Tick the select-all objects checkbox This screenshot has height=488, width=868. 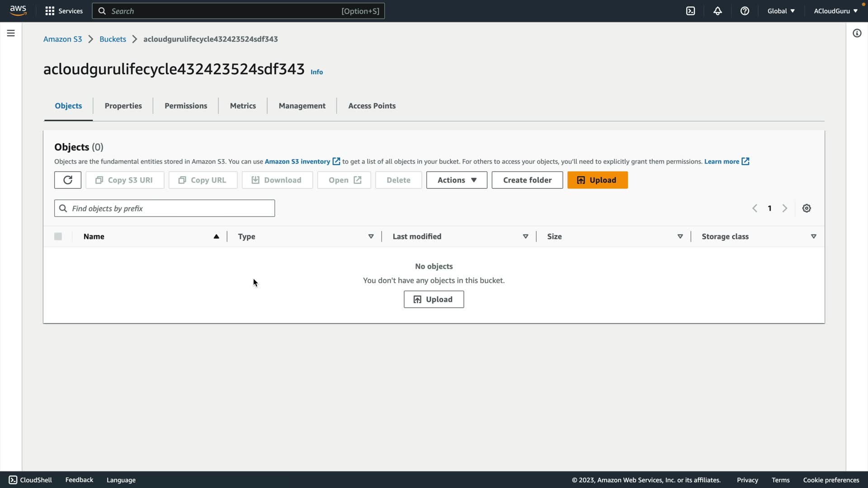pos(58,236)
